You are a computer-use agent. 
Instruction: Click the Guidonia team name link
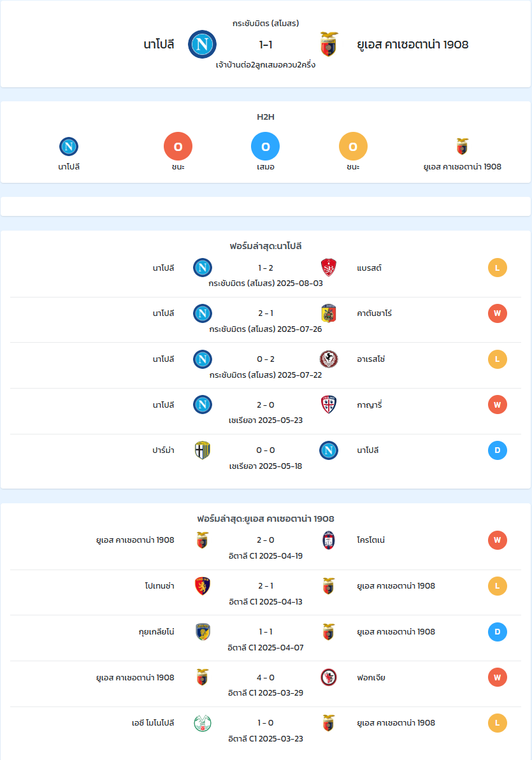click(156, 631)
